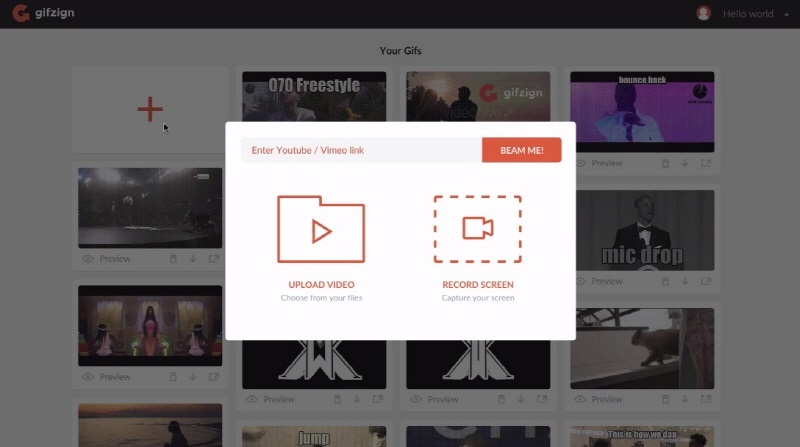800x447 pixels.
Task: Click the Record Screen camera icon
Action: click(478, 229)
